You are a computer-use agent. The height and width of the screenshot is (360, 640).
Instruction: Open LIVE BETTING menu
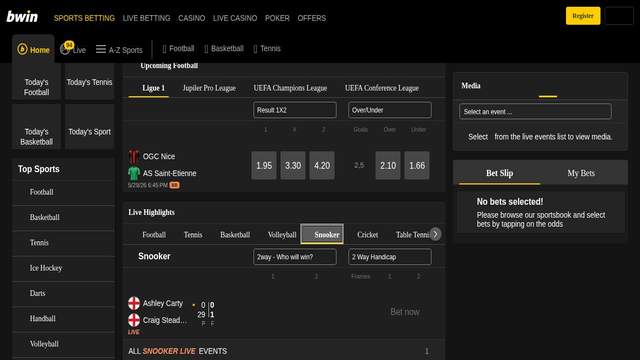tap(146, 18)
